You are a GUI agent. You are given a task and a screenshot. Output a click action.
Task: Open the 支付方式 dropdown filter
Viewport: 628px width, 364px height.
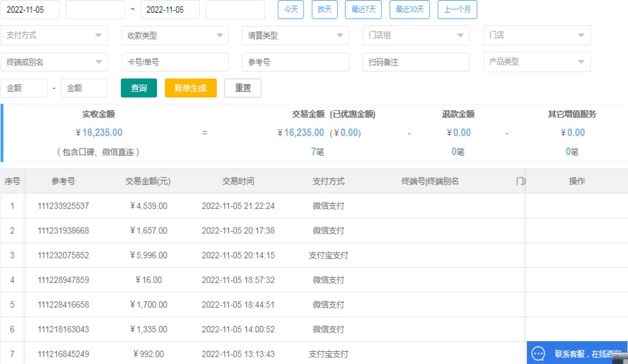pyautogui.click(x=54, y=35)
